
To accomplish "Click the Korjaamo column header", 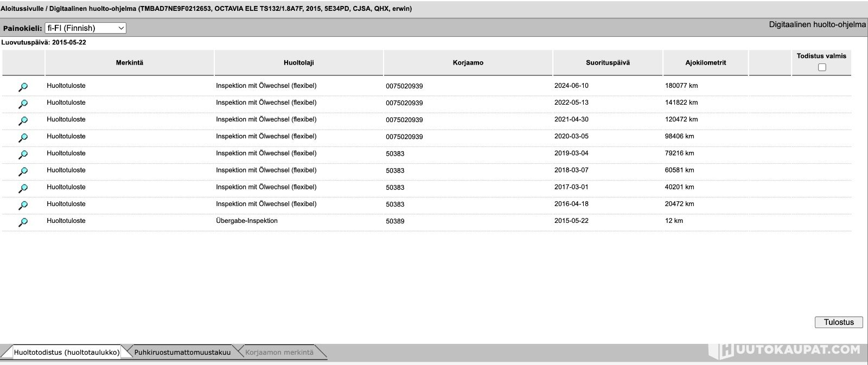I will pyautogui.click(x=468, y=63).
